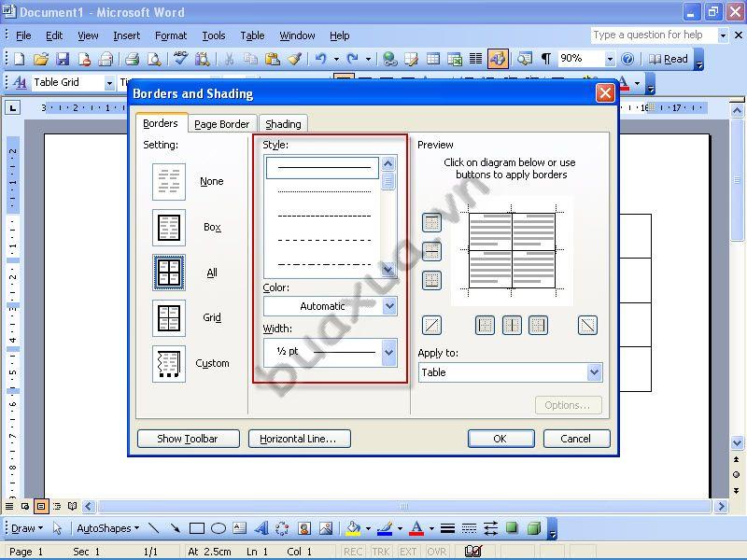Toggle the Drawing toolbar icon

[x=498, y=59]
